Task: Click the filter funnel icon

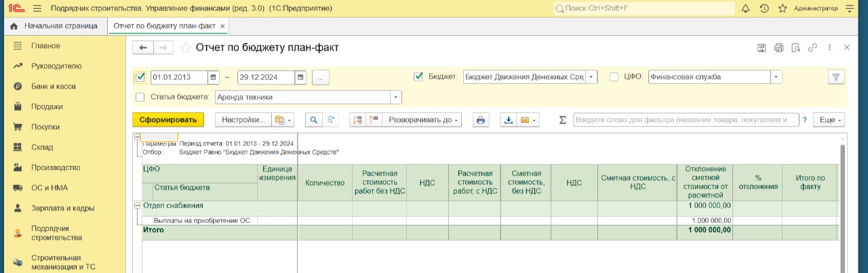Action: click(836, 77)
